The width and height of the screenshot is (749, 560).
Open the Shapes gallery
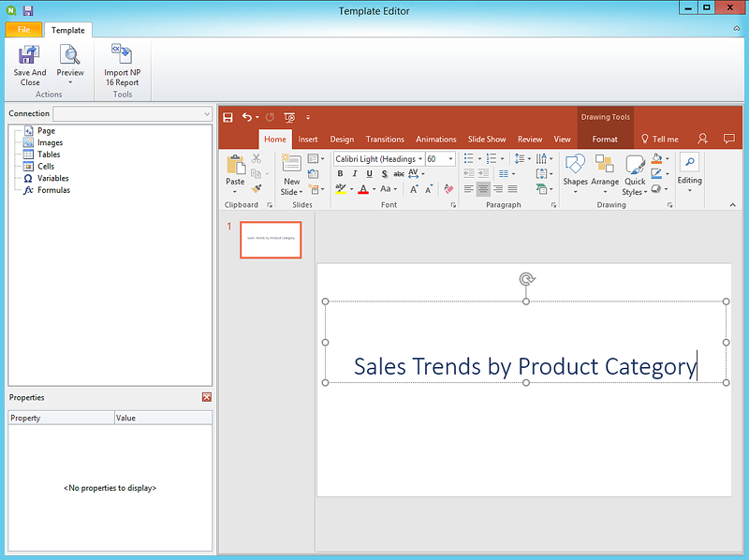click(575, 166)
